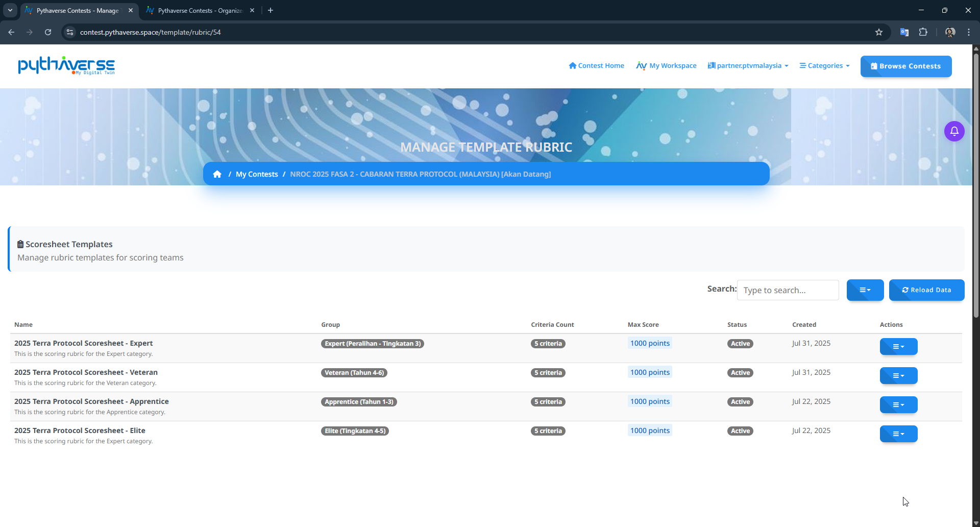Open Chrome profile avatar

click(x=950, y=32)
